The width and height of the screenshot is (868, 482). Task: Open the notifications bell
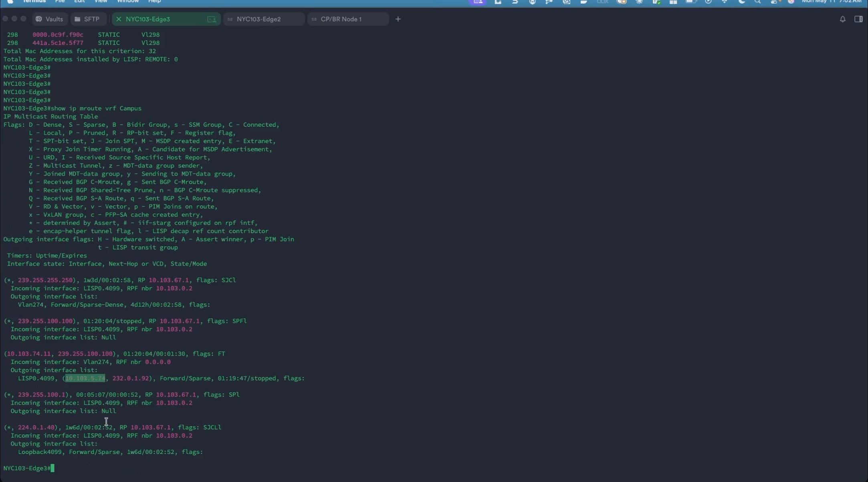click(x=842, y=19)
